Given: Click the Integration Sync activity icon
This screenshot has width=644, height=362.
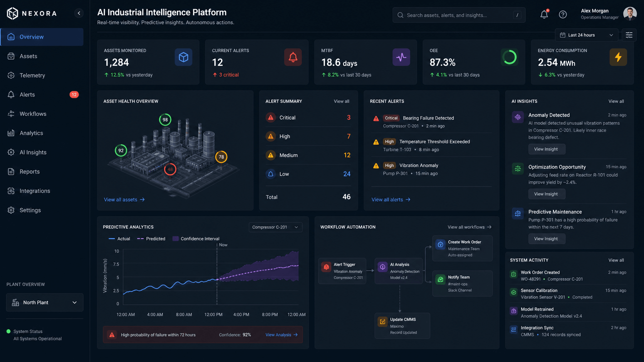Looking at the screenshot, I should pos(513,330).
